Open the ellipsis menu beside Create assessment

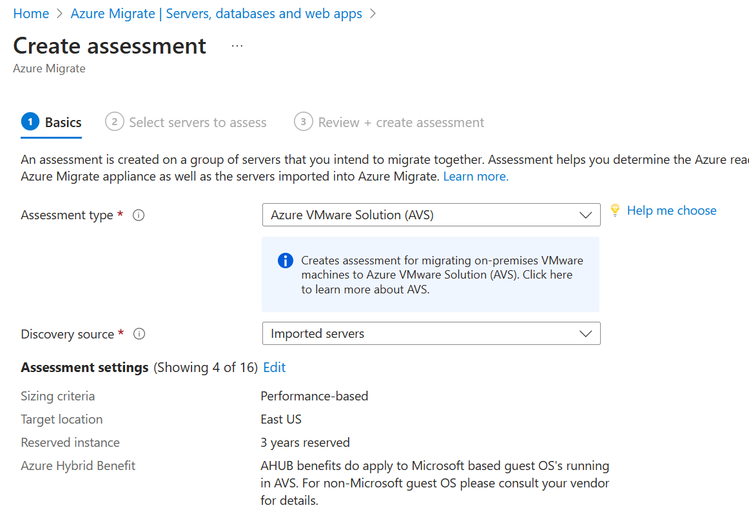point(237,47)
